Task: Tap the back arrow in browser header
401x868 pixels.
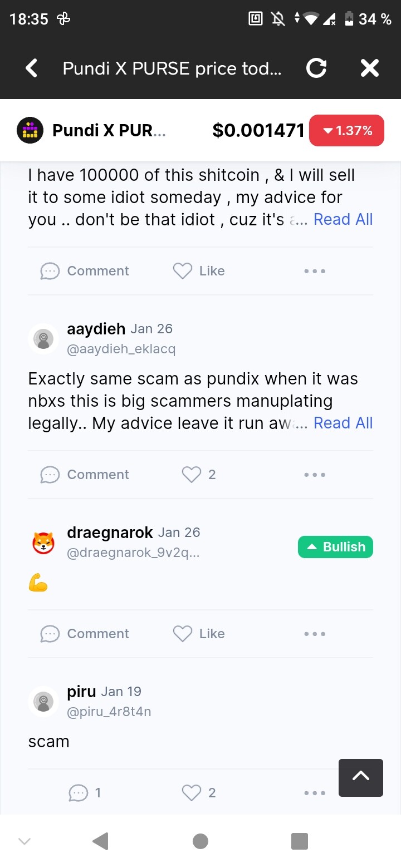Action: pos(32,68)
